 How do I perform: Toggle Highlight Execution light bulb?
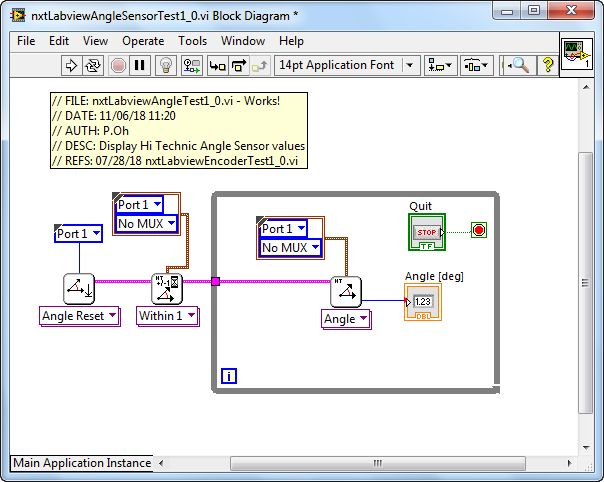tap(166, 65)
